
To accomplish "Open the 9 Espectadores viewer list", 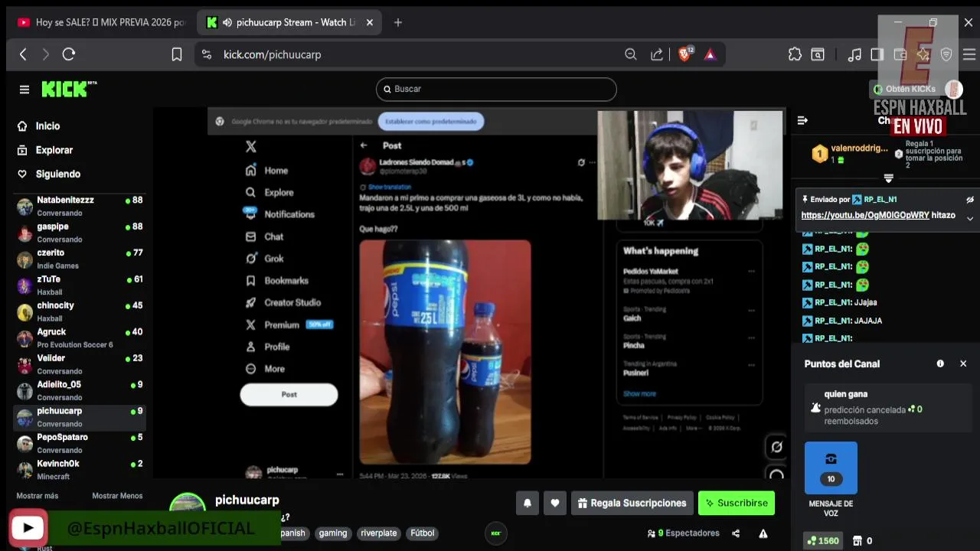I will (x=684, y=533).
